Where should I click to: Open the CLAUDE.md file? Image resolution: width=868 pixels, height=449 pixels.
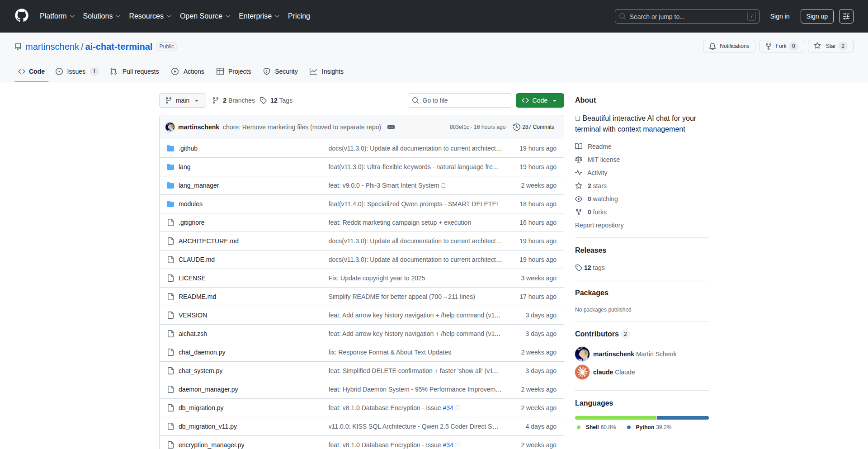[x=197, y=260]
